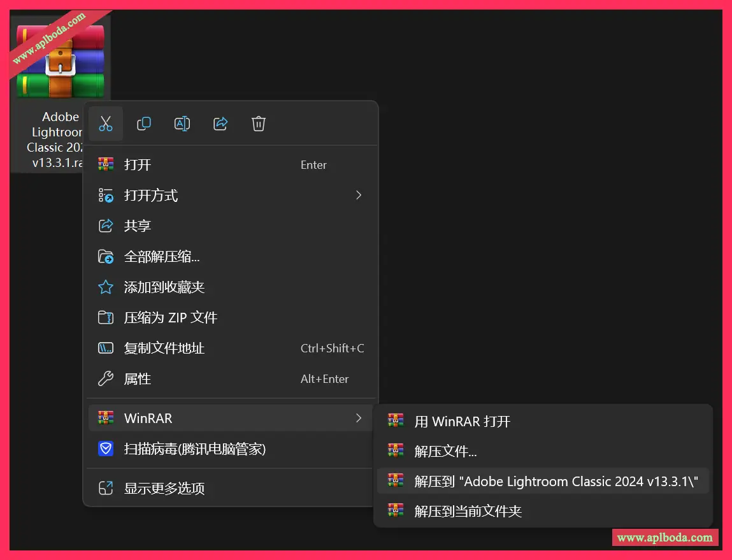Click the 添加到收藏夹 star icon
This screenshot has height=560, width=732.
(106, 287)
